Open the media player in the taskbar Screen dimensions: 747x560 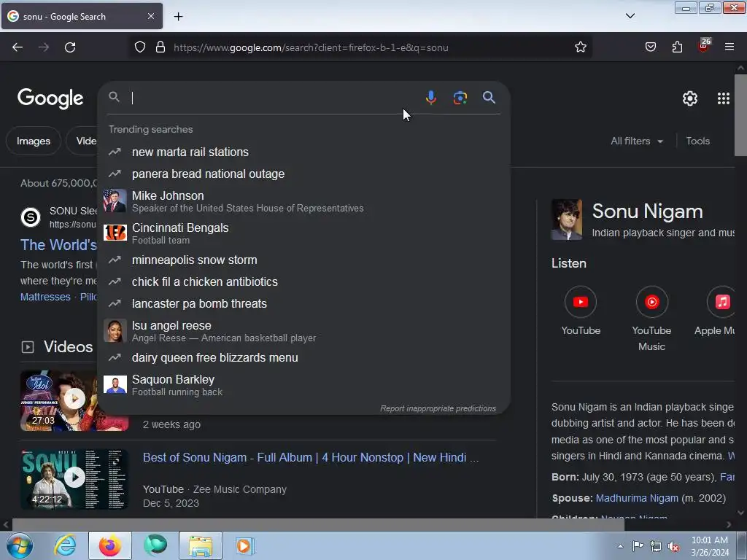pyautogui.click(x=245, y=545)
